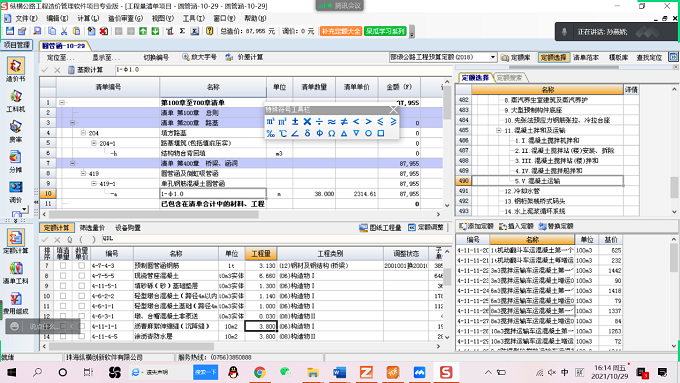
Task: Open the 调价 sidebar icon
Action: pos(16,192)
